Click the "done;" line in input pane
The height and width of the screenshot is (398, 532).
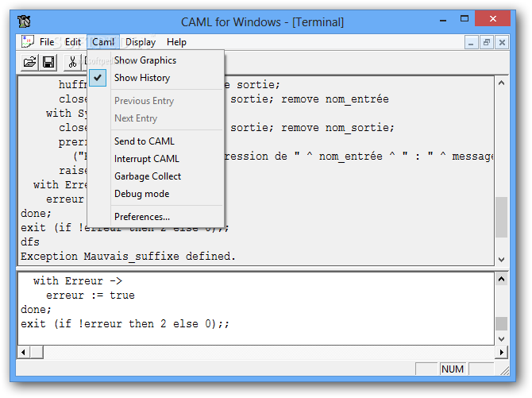click(36, 310)
